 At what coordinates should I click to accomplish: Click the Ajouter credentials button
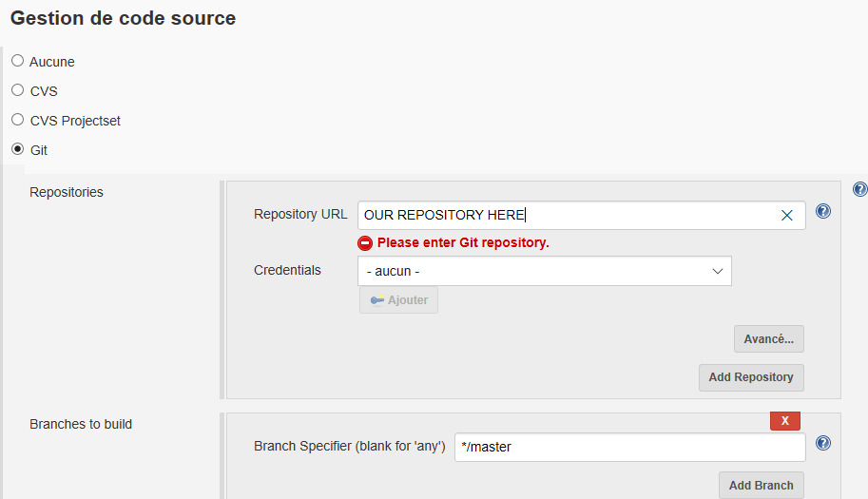(398, 300)
